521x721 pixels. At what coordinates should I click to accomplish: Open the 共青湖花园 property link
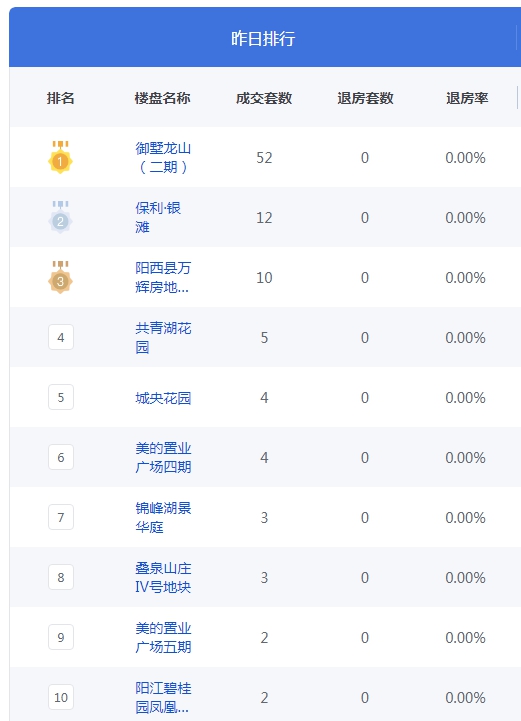pyautogui.click(x=163, y=338)
